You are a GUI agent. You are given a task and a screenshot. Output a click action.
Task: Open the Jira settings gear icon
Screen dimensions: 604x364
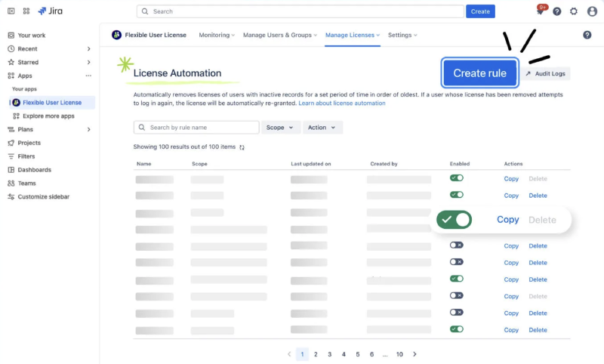click(574, 11)
